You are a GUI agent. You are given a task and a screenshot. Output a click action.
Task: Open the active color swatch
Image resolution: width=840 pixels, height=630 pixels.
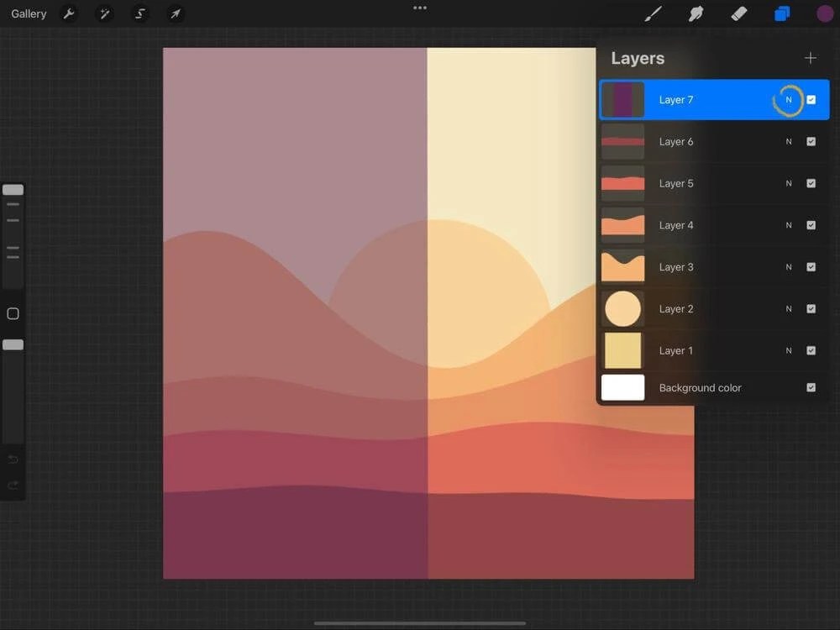825,13
